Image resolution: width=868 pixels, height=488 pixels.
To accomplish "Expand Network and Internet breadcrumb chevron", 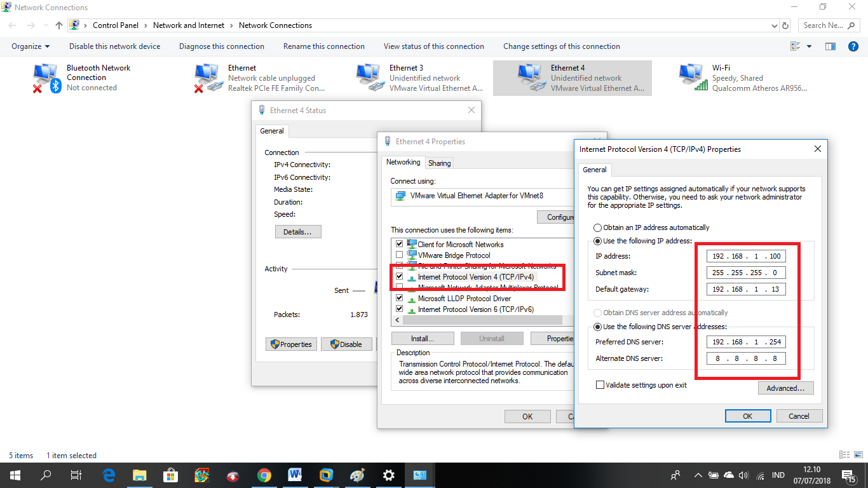I will [232, 25].
